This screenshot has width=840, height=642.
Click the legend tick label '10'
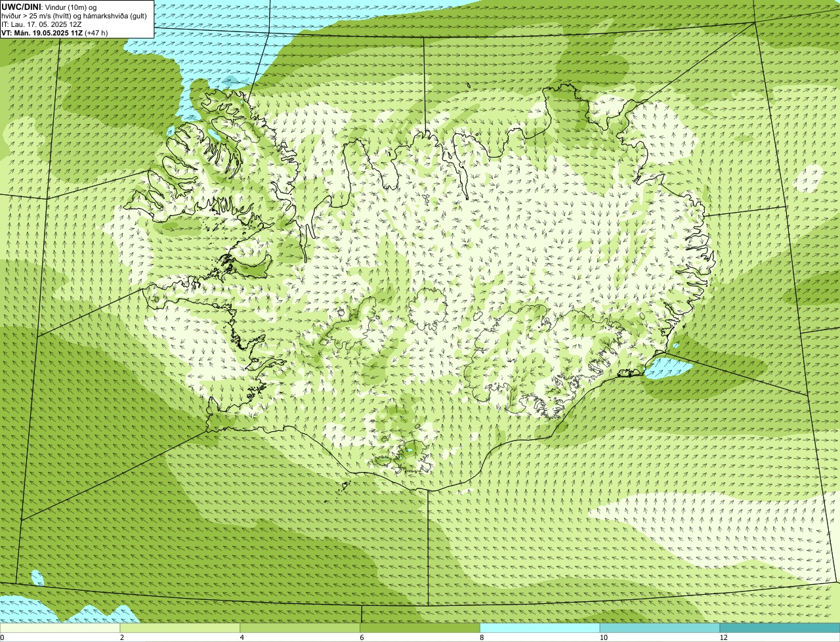tap(603, 637)
